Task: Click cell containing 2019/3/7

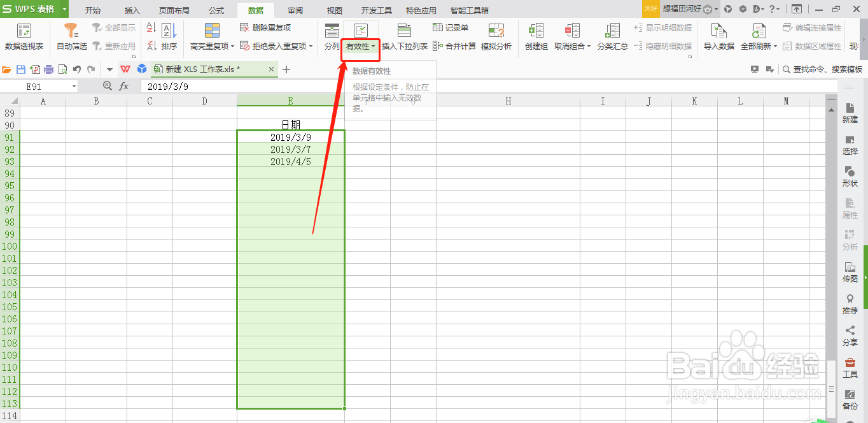Action: pyautogui.click(x=290, y=149)
